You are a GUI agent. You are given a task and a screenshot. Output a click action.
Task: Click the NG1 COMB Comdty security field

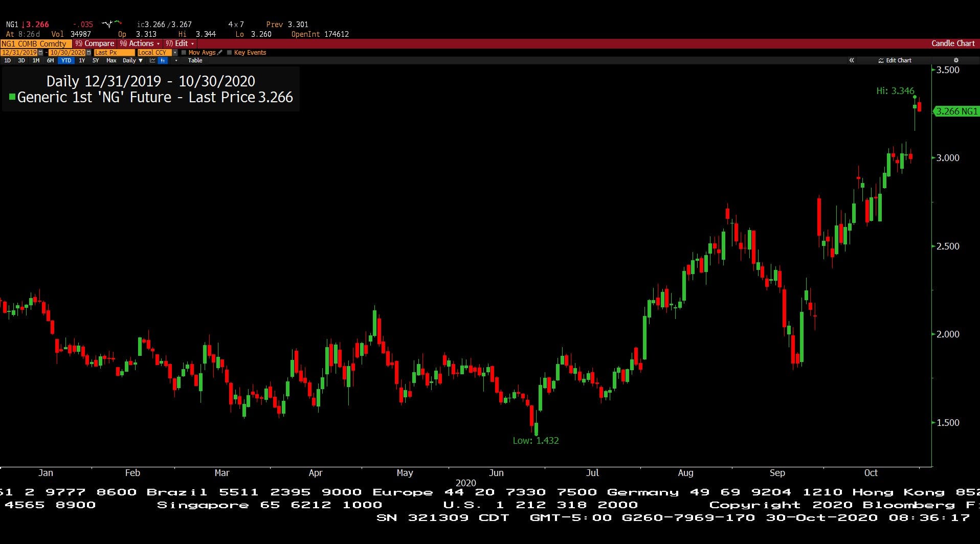click(36, 43)
